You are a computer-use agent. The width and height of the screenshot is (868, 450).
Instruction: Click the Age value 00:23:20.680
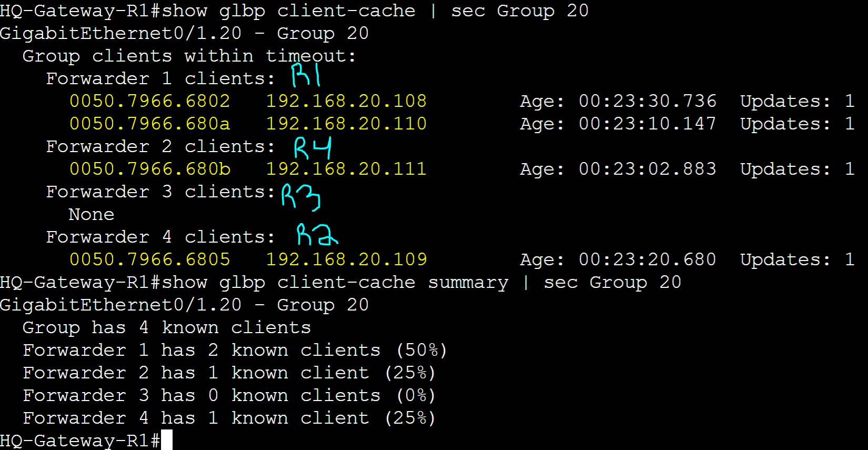coord(648,259)
